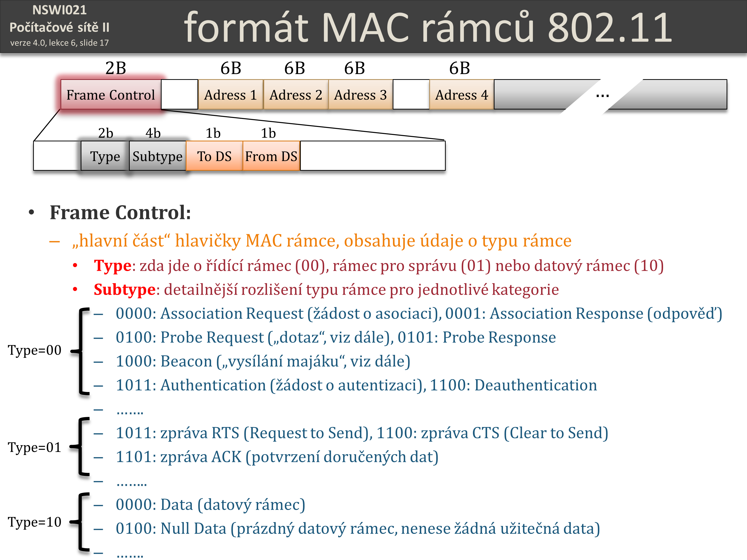
Task: Select the 'Subtype' bit field box
Action: 158,156
